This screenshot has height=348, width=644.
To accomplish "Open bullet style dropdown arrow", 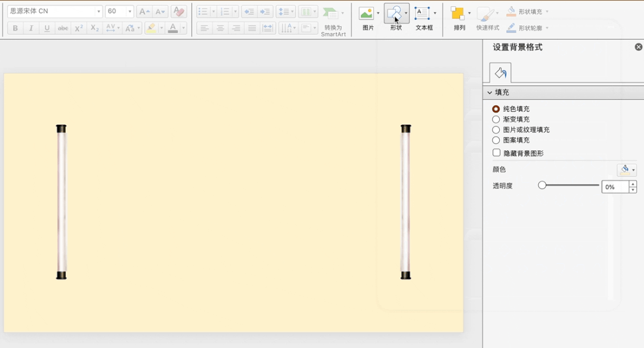I will pos(213,11).
